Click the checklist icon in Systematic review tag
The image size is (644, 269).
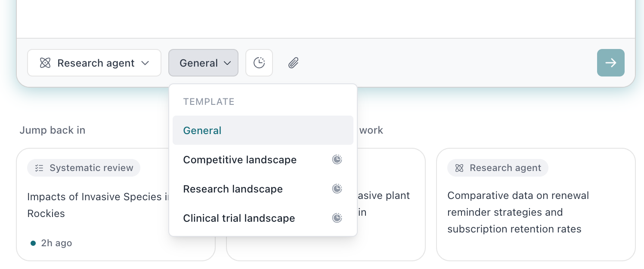point(39,168)
